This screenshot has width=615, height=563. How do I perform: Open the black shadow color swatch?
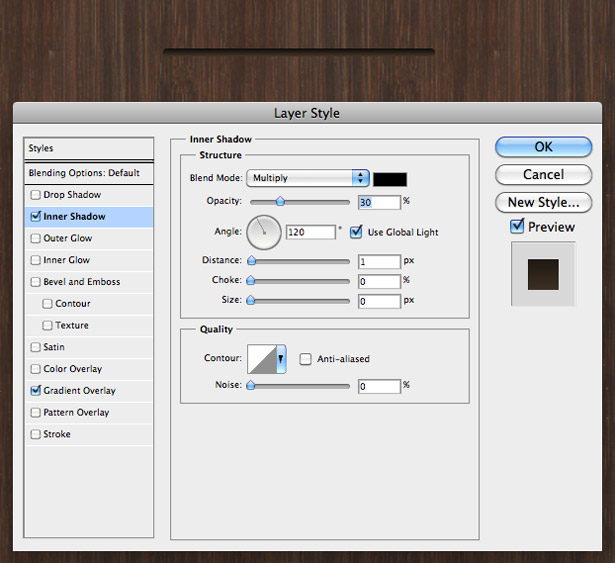390,179
